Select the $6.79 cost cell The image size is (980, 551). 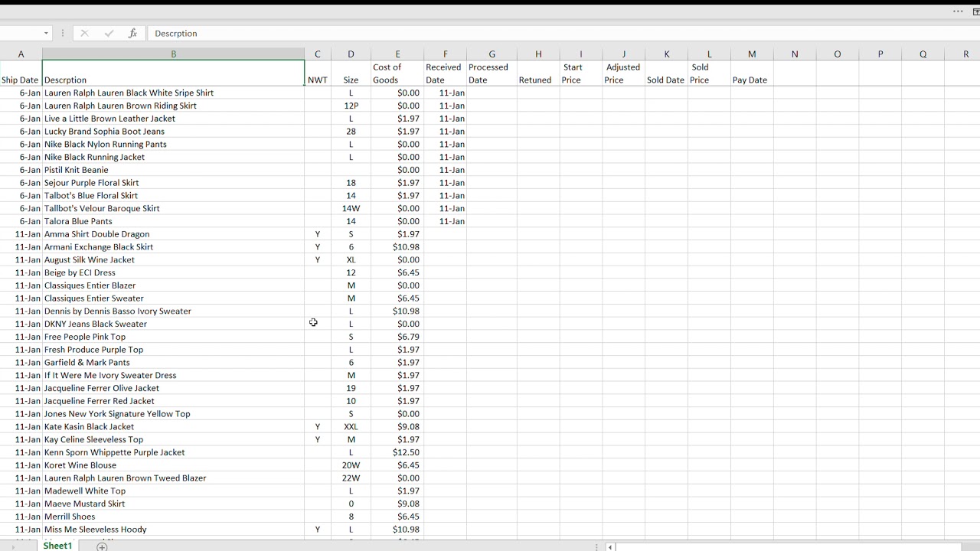coord(397,337)
